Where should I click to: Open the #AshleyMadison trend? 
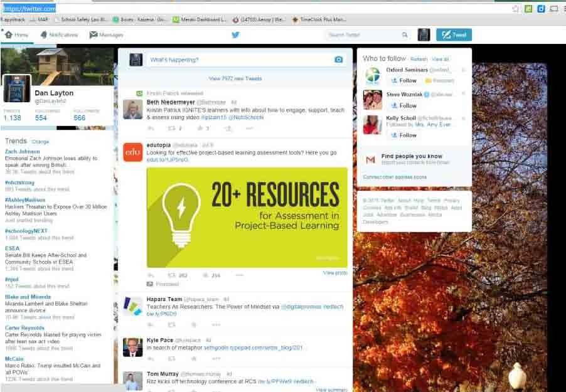(25, 200)
